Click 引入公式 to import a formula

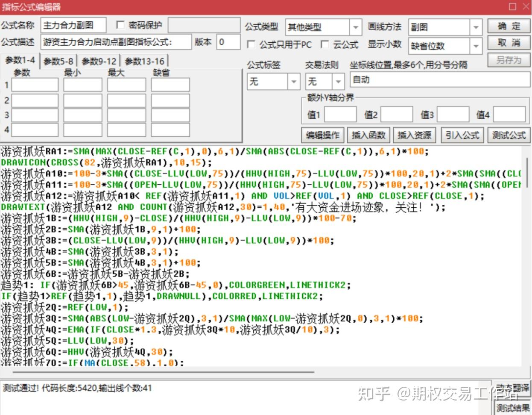462,135
